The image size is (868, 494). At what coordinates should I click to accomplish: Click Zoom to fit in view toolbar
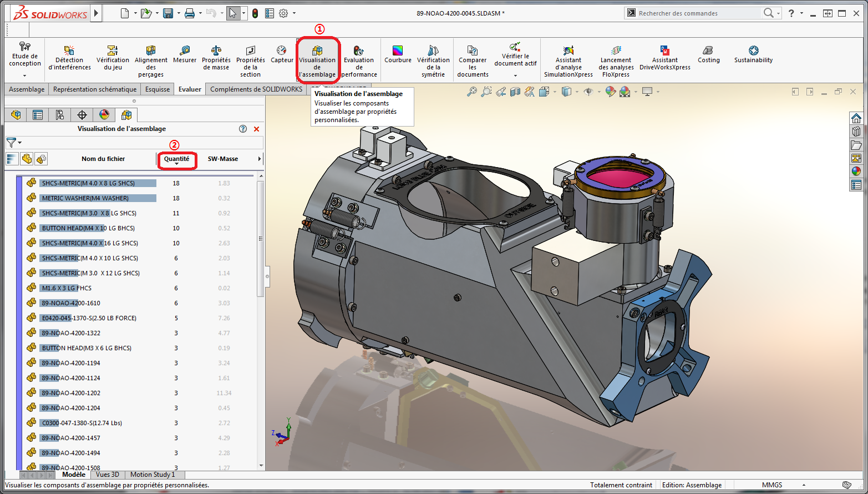[471, 92]
